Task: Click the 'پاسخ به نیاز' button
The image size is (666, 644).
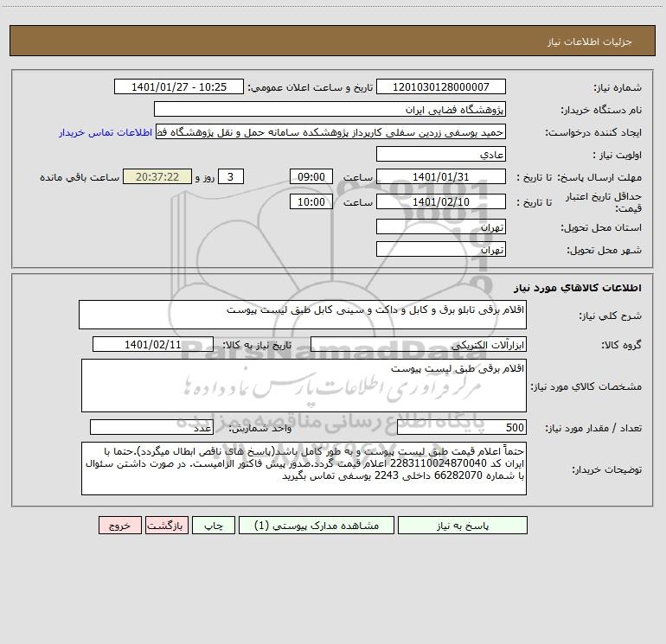Action: point(463,525)
